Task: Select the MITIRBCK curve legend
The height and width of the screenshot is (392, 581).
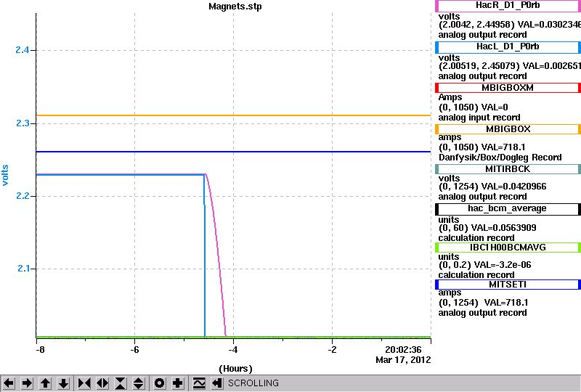Action: tap(508, 169)
